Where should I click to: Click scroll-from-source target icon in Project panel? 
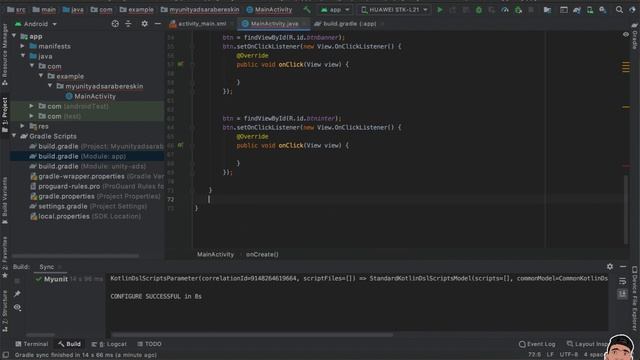pyautogui.click(x=115, y=24)
